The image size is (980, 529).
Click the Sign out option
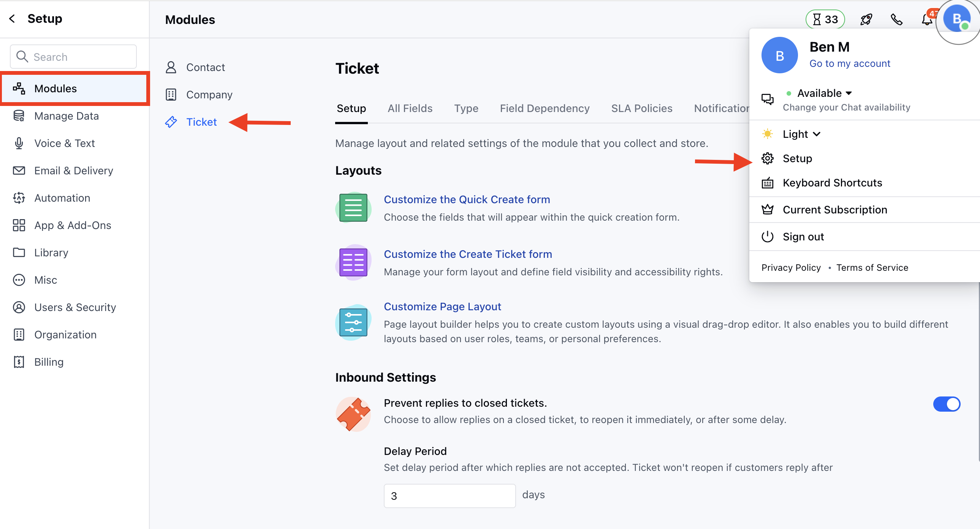point(803,237)
